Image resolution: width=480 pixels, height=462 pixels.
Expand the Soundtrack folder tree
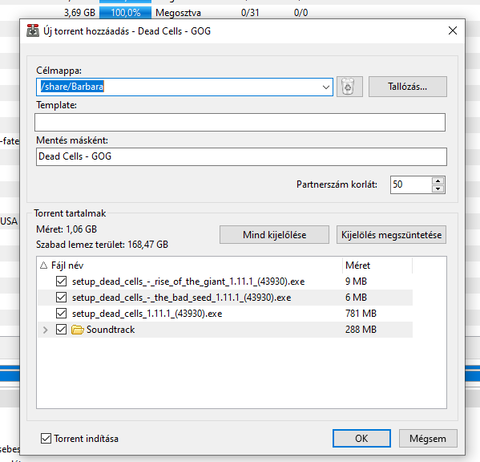45,330
